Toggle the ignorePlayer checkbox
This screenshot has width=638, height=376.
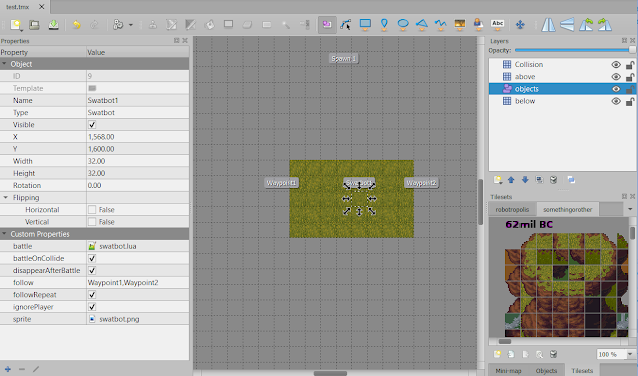click(92, 307)
